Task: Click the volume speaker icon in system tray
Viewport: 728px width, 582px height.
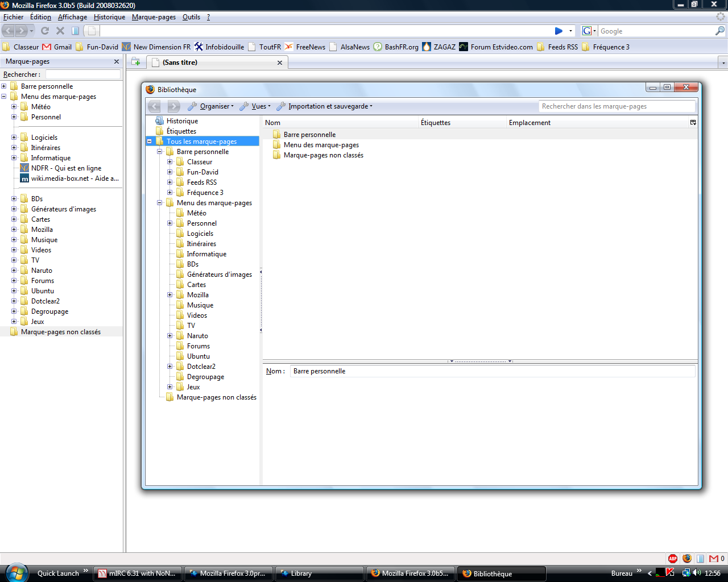Action: [697, 573]
